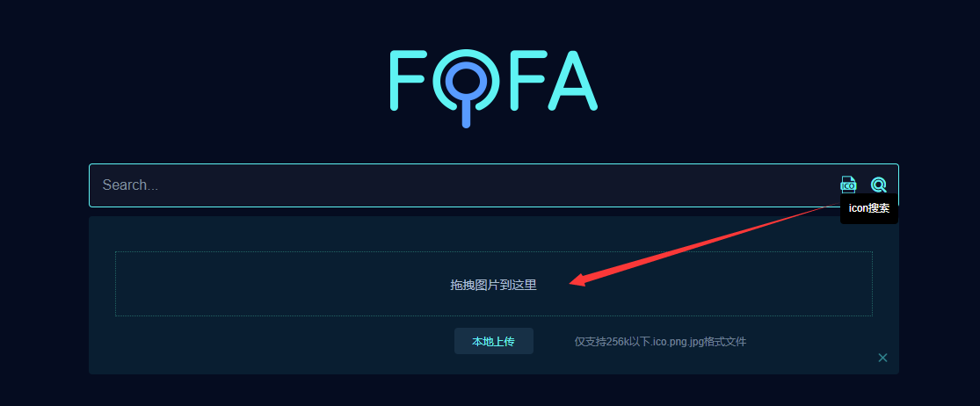Screen dimensions: 980x406
Task: Click the 拖拽图片到这里 drop zone
Action: 493,284
